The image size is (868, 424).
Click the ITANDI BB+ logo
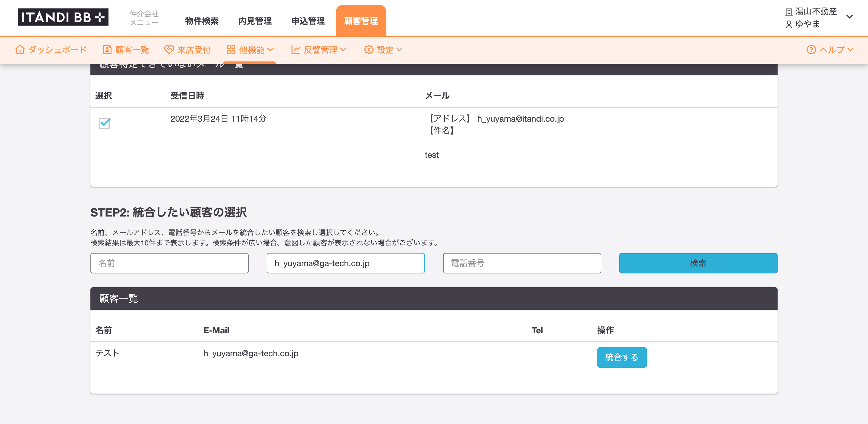pos(63,17)
